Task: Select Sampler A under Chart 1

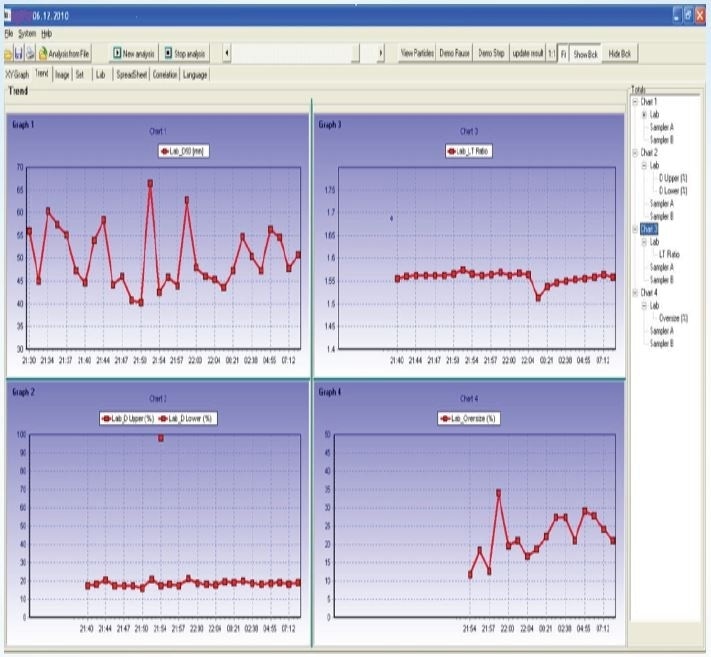Action: tap(662, 127)
